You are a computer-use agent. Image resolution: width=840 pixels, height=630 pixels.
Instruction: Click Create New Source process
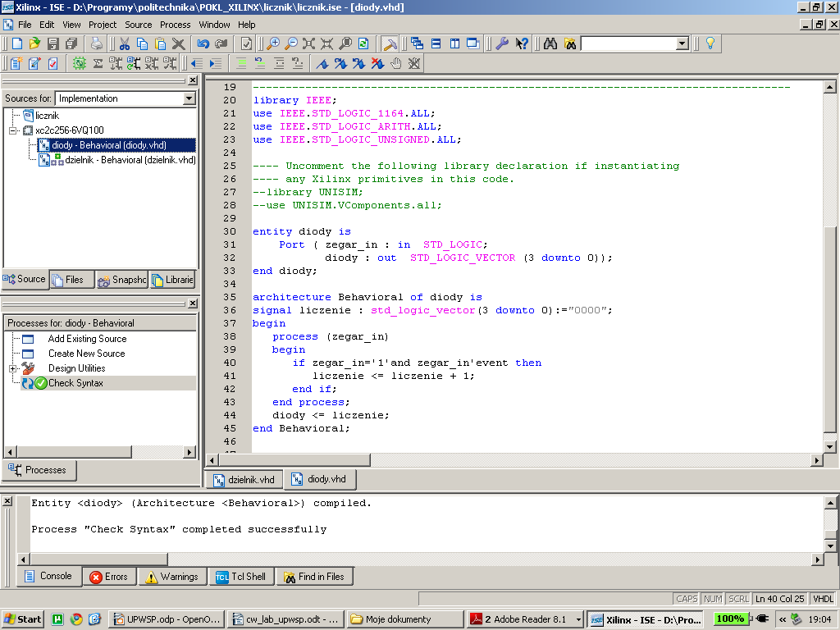tap(87, 354)
